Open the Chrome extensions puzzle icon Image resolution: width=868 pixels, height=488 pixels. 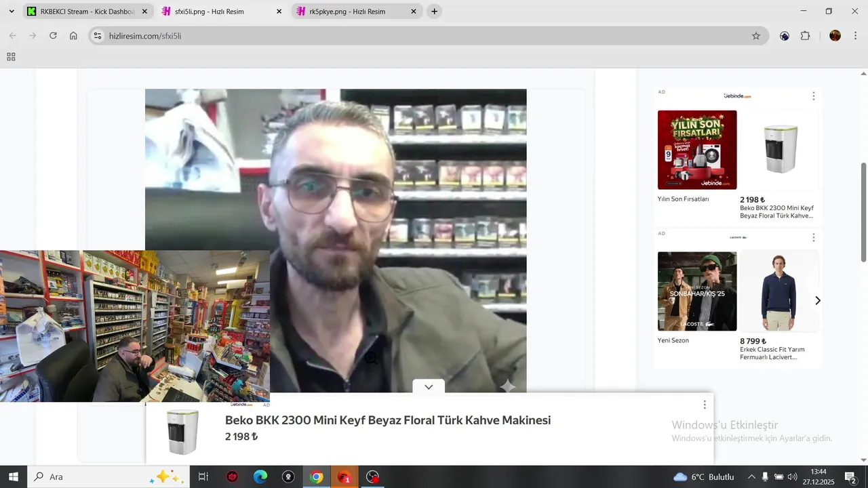coord(806,36)
